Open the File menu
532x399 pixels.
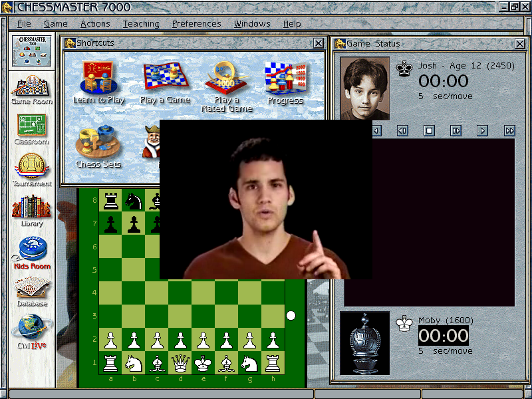click(x=24, y=24)
